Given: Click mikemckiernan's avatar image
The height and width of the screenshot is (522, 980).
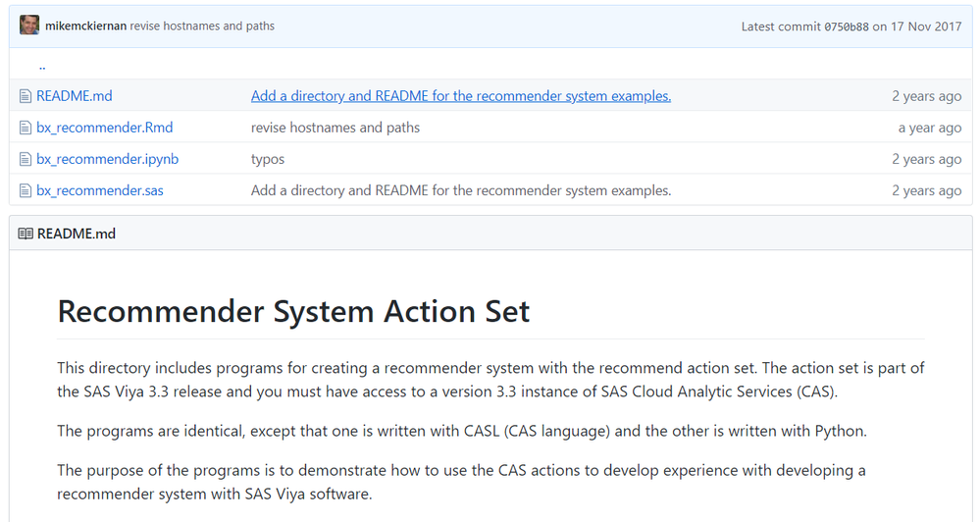Looking at the screenshot, I should (x=29, y=26).
